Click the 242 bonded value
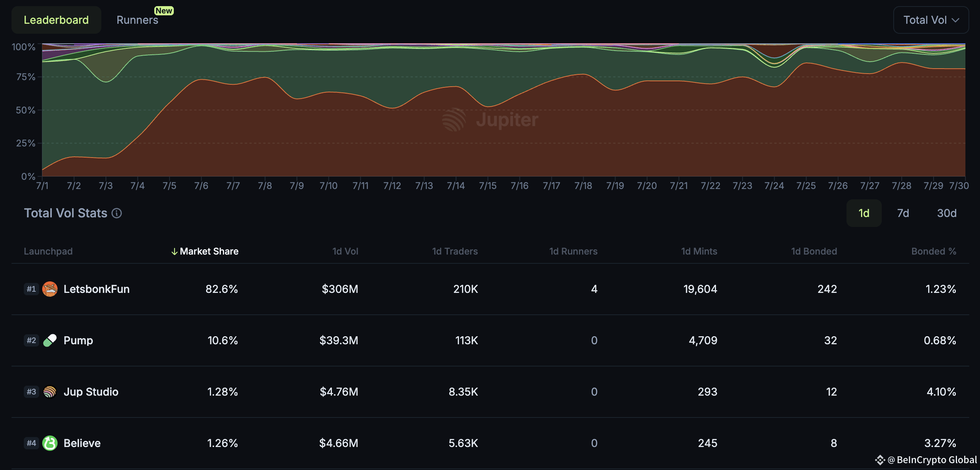The height and width of the screenshot is (470, 980). [827, 289]
